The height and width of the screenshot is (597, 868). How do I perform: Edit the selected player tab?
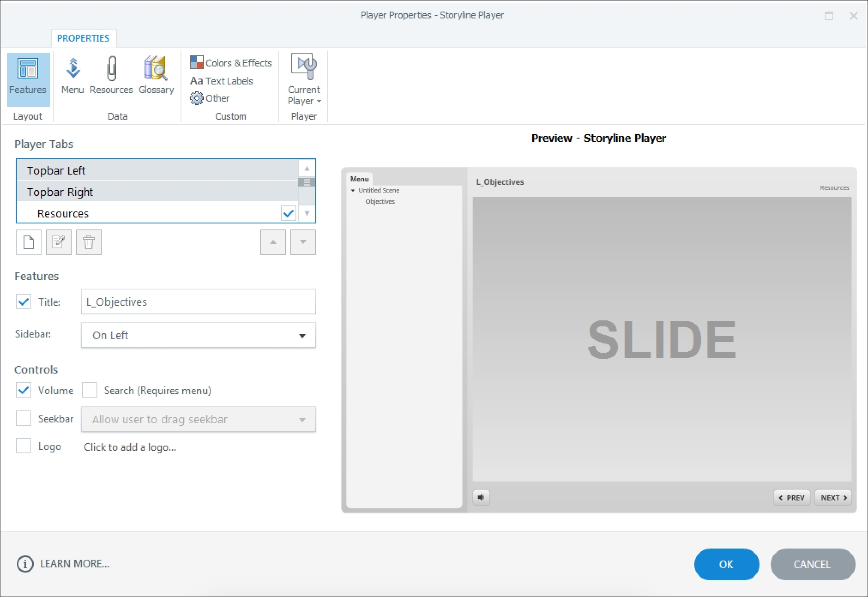click(x=59, y=242)
